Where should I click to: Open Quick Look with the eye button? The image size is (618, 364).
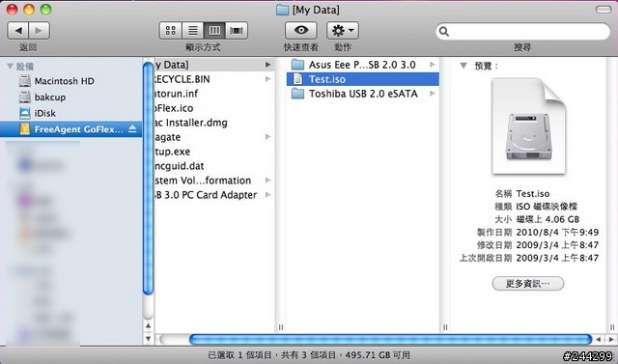pyautogui.click(x=300, y=30)
